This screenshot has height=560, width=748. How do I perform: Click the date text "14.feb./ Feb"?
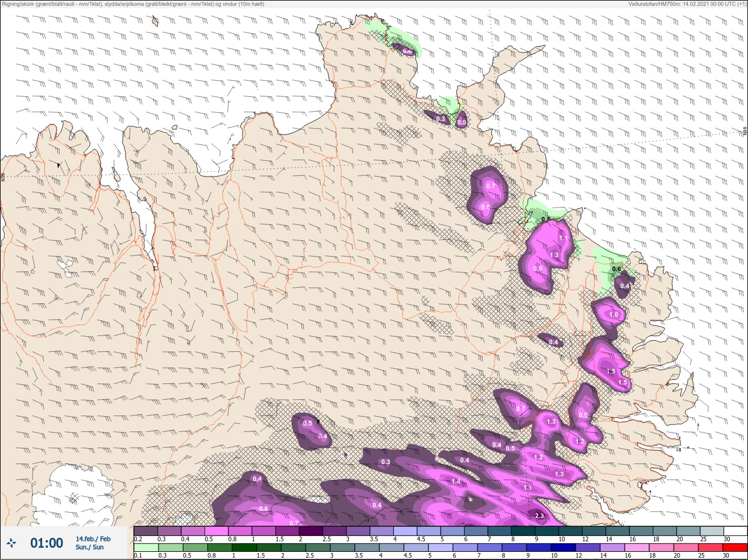pos(93,539)
